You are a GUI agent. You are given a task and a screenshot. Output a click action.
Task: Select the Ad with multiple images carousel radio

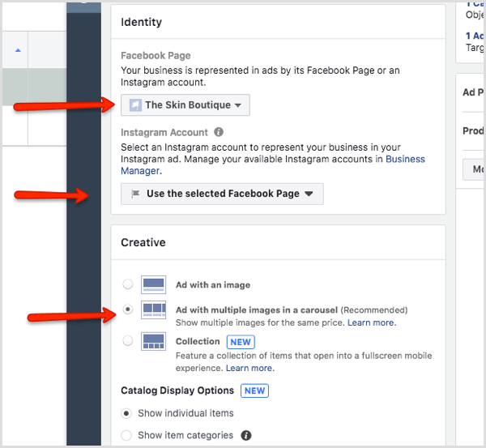point(127,309)
